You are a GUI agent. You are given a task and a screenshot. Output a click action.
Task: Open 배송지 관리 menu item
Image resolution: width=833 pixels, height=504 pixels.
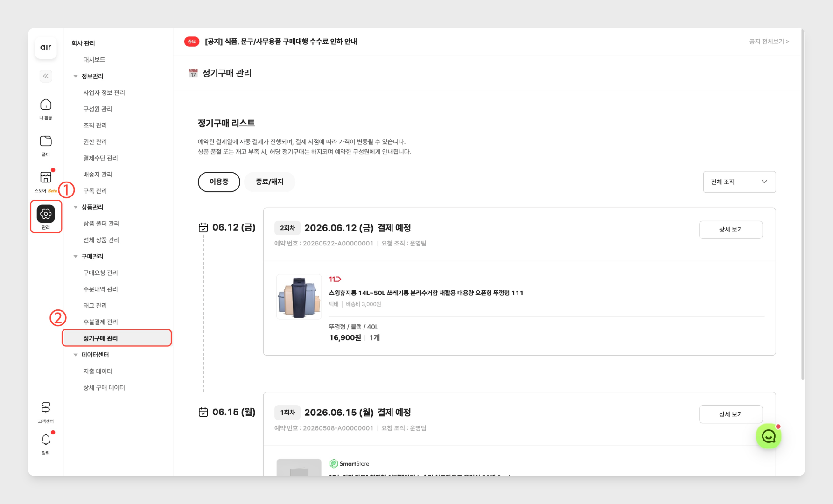pyautogui.click(x=98, y=174)
